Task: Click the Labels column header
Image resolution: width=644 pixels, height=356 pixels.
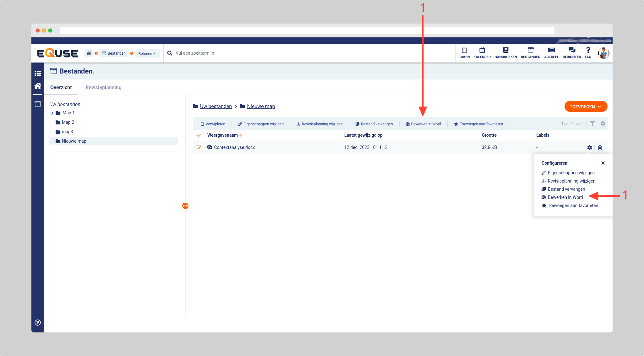Action: [543, 135]
